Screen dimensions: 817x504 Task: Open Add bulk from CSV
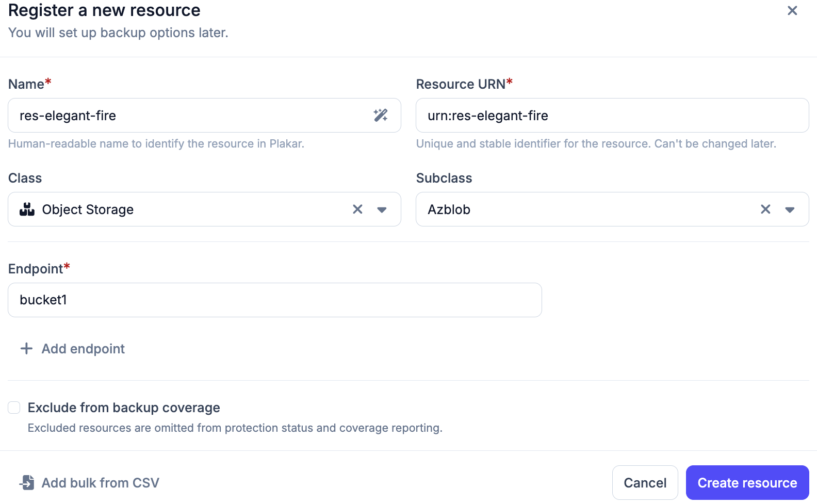[x=89, y=483]
